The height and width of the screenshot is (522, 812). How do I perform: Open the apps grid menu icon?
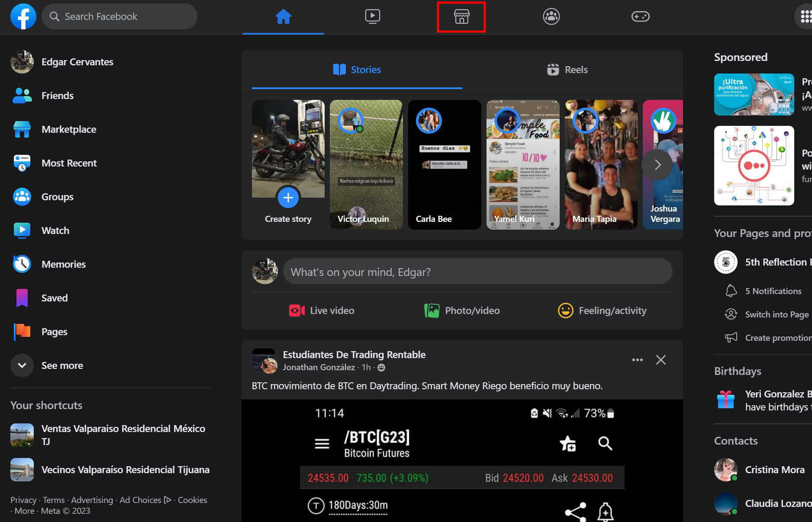(x=805, y=17)
